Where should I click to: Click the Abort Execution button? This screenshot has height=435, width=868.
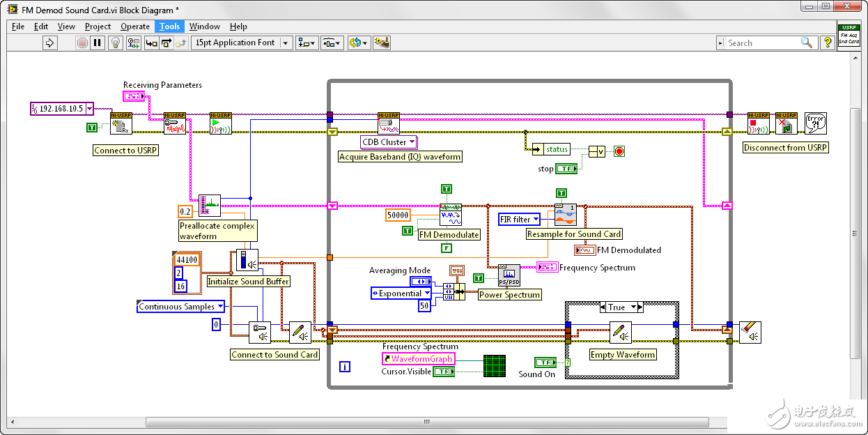82,43
